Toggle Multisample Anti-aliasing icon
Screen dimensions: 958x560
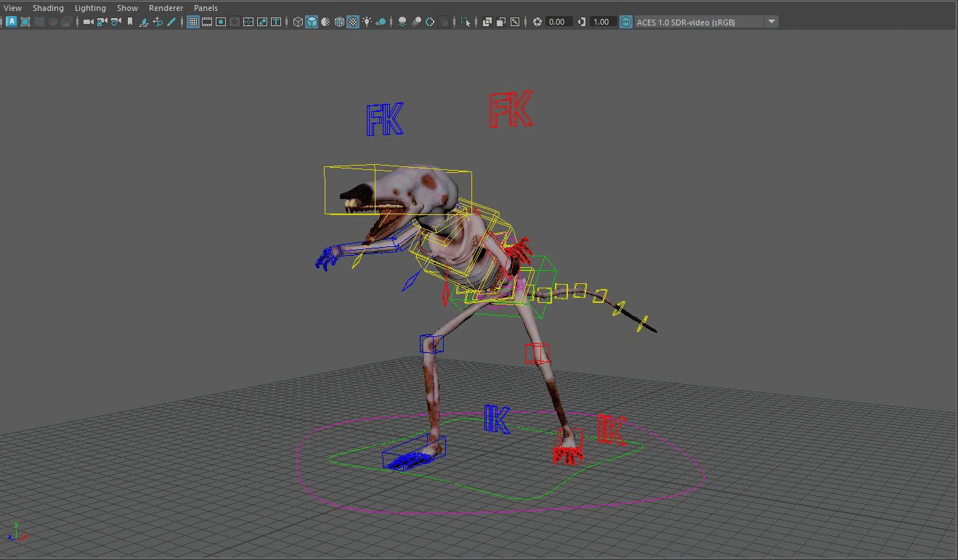click(x=429, y=22)
